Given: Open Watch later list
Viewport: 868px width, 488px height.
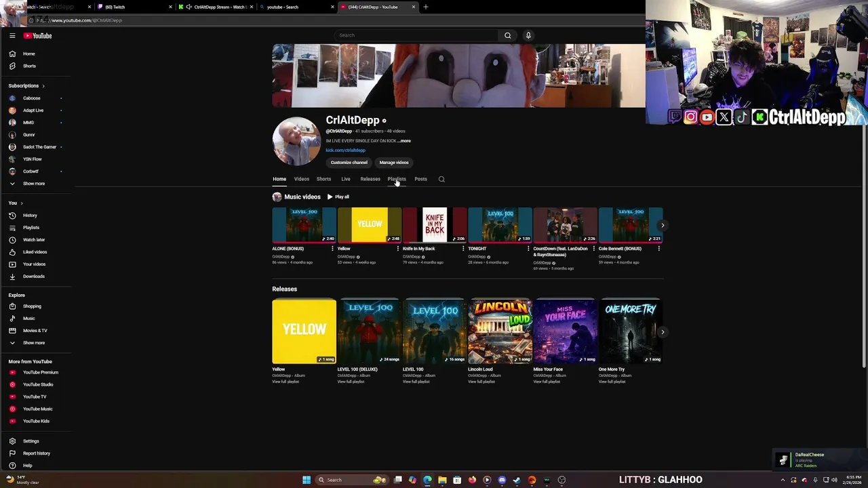Looking at the screenshot, I should tap(34, 240).
